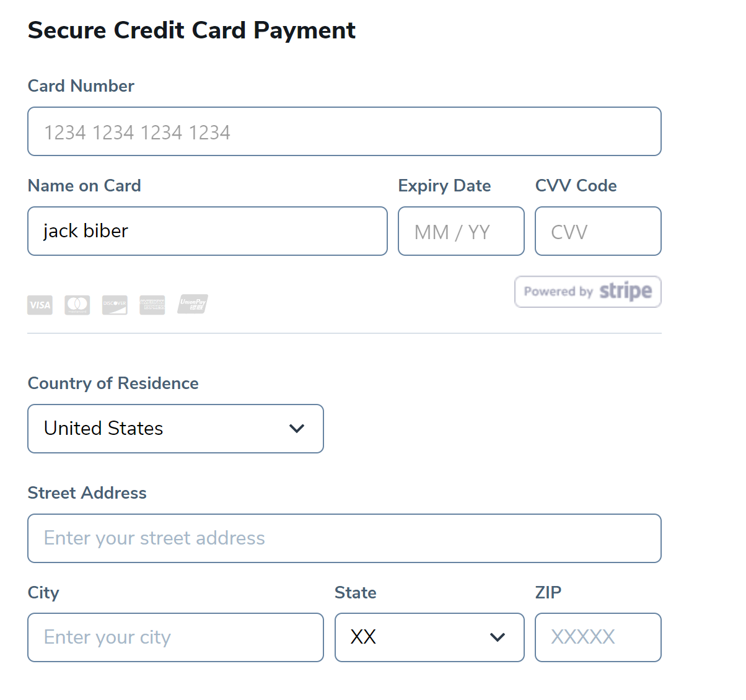Focus the Card Number input field
This screenshot has width=746, height=700.
click(x=344, y=131)
